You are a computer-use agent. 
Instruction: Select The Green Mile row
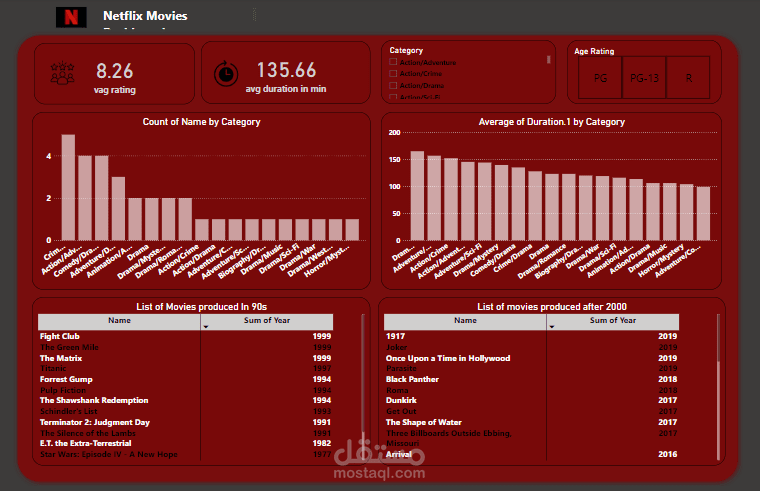click(186, 348)
